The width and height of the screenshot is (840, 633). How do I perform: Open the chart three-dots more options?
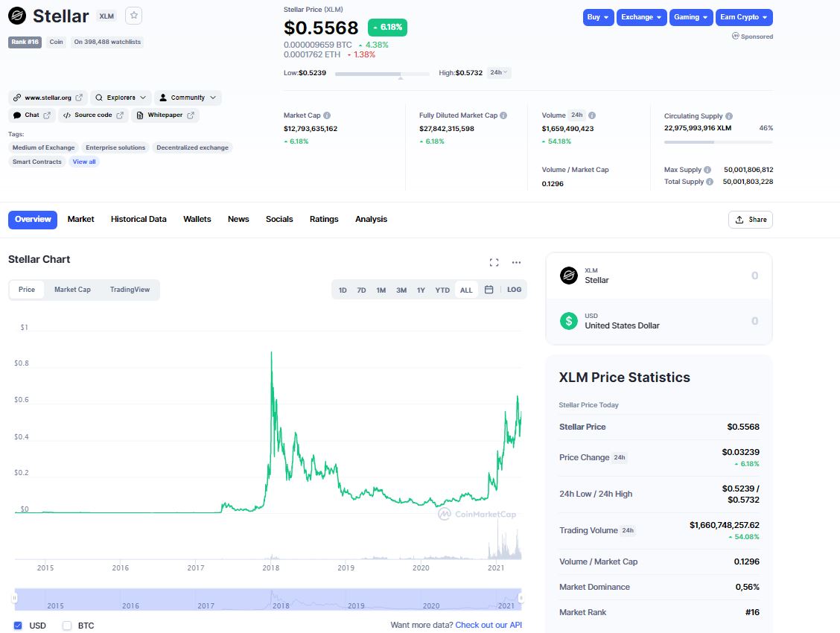point(516,262)
